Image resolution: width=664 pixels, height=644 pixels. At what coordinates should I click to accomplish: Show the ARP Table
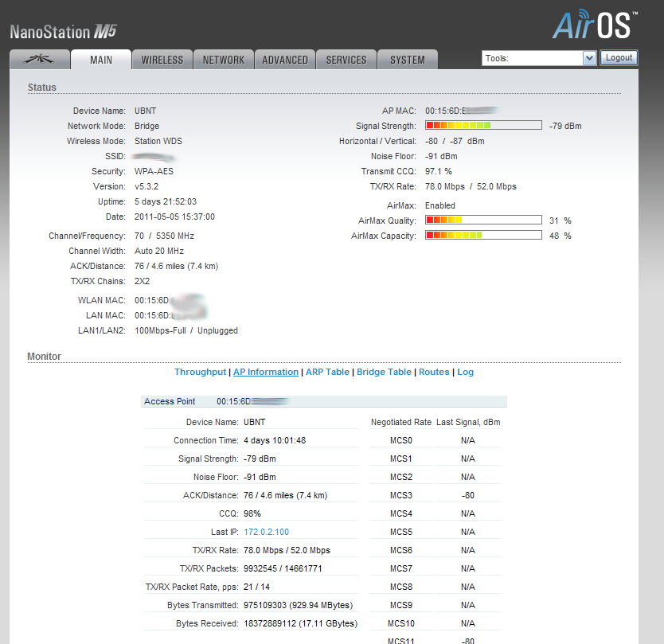click(327, 372)
